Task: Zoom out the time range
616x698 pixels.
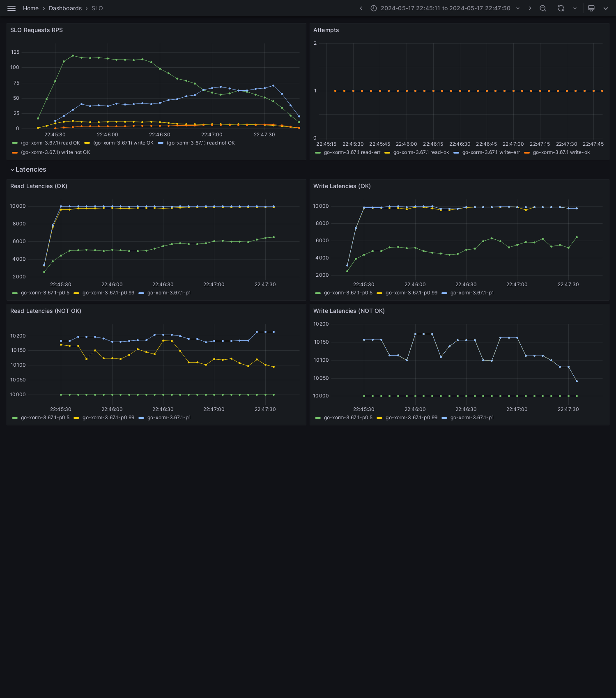Action: [543, 8]
